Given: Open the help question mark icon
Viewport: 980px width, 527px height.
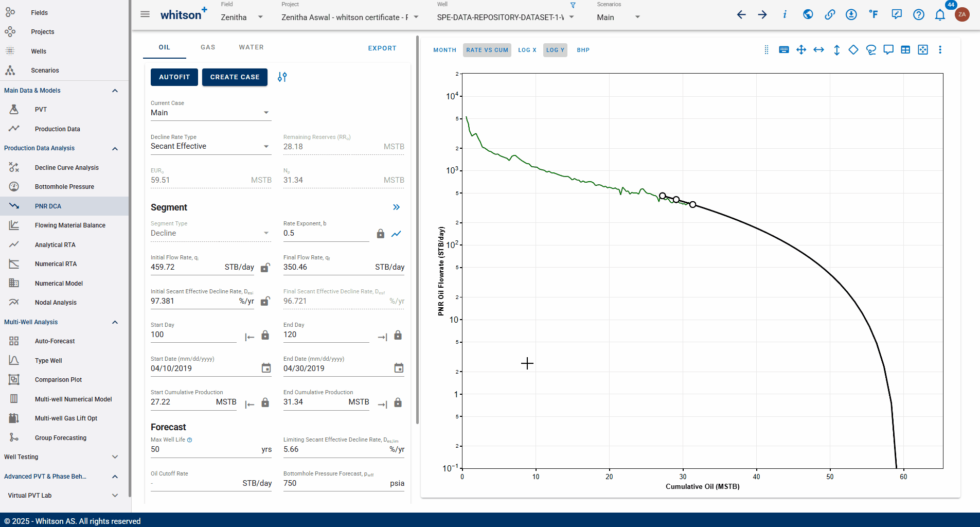Looking at the screenshot, I should (x=919, y=14).
